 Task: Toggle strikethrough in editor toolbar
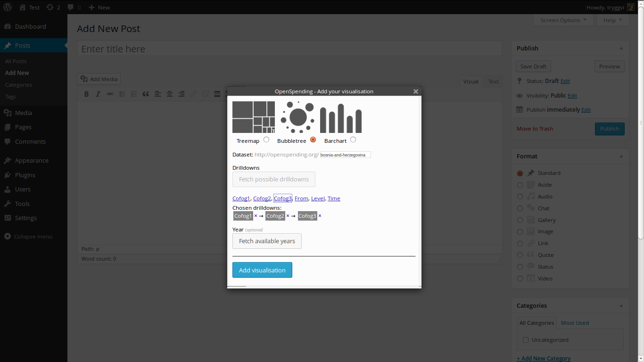[x=110, y=94]
